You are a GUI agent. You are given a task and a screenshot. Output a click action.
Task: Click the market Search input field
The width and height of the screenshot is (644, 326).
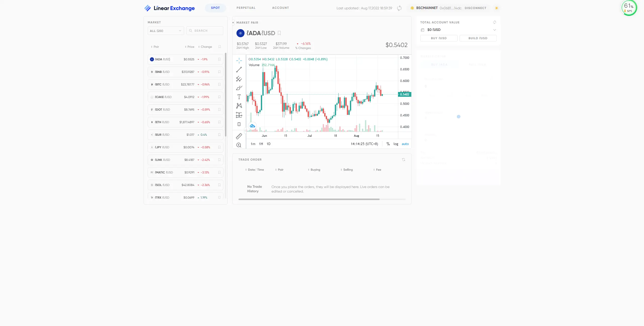click(x=205, y=31)
